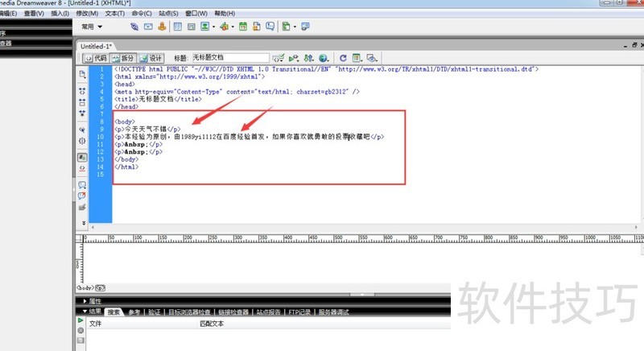Open the 帮助(H) menu
The width and height of the screenshot is (644, 351).
pyautogui.click(x=225, y=14)
